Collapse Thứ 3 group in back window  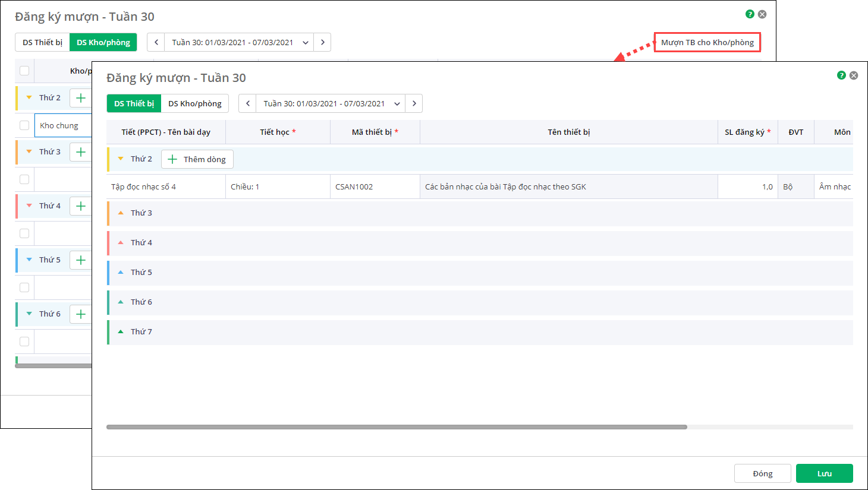(x=29, y=151)
